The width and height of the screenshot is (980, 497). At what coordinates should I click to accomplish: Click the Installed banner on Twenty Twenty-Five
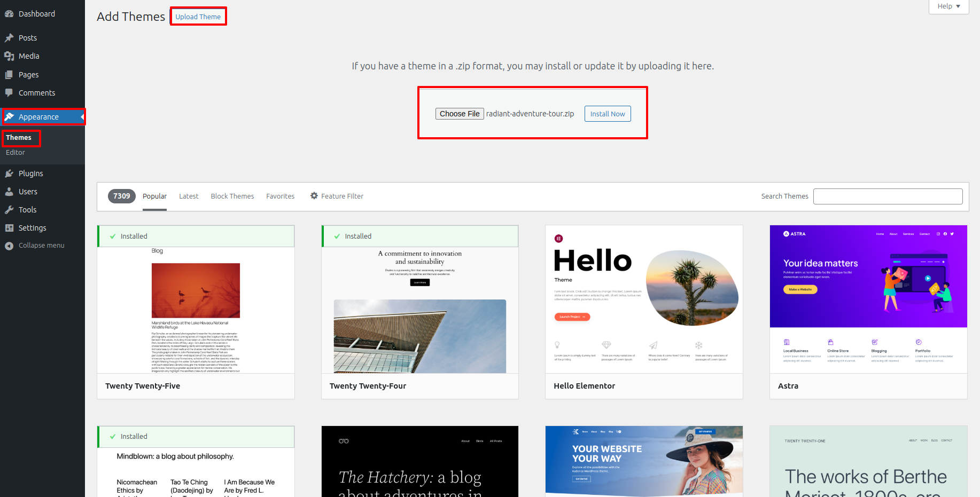196,236
